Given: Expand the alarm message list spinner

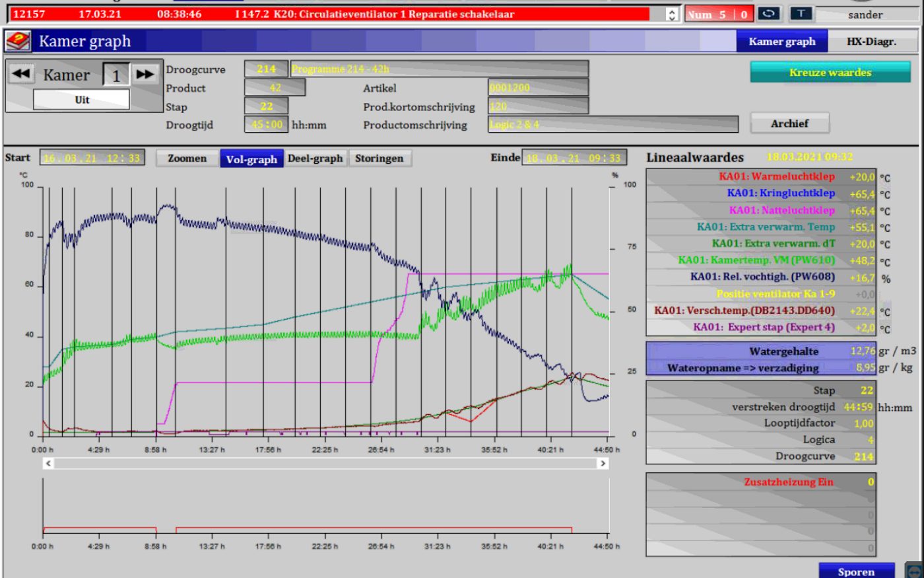Looking at the screenshot, I should (672, 15).
